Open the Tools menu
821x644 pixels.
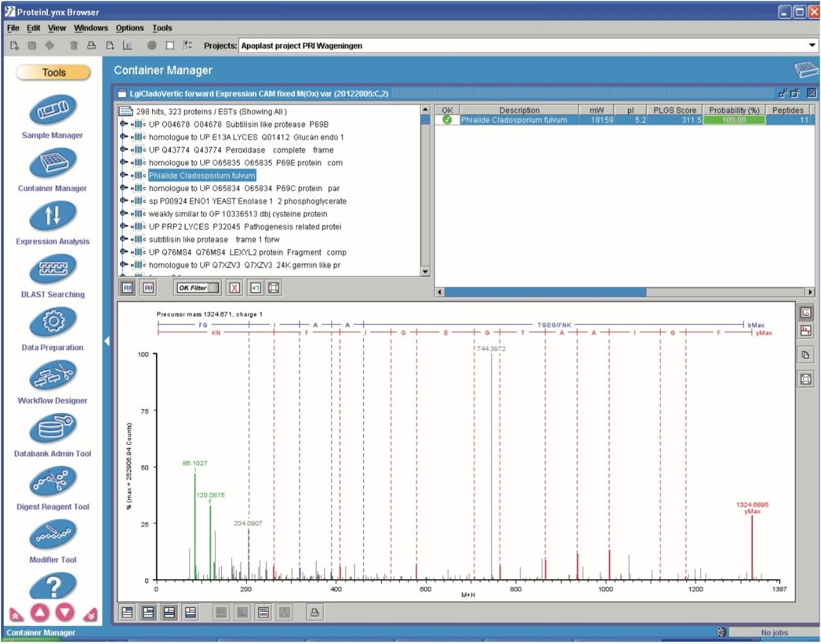coord(162,28)
